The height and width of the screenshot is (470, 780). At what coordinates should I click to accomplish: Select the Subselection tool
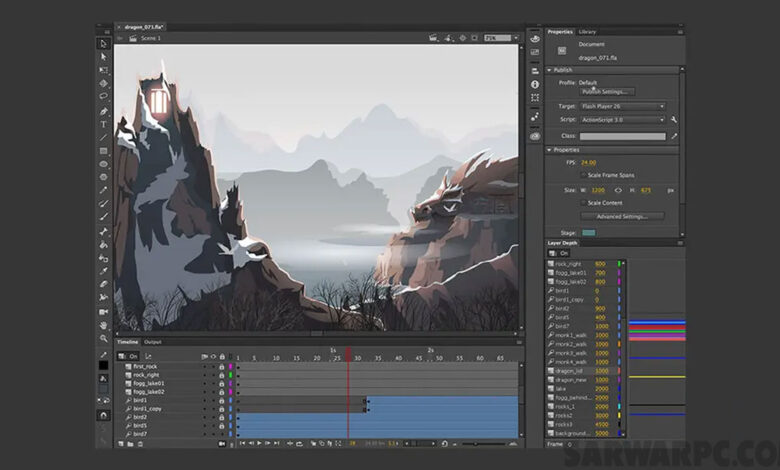pos(103,57)
